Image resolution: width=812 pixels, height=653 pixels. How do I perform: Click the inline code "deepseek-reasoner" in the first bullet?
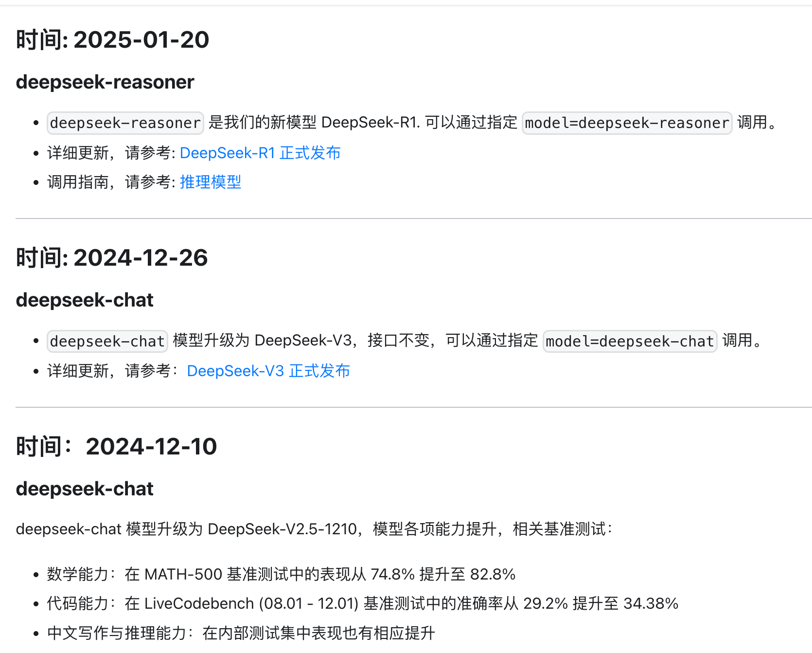(125, 123)
